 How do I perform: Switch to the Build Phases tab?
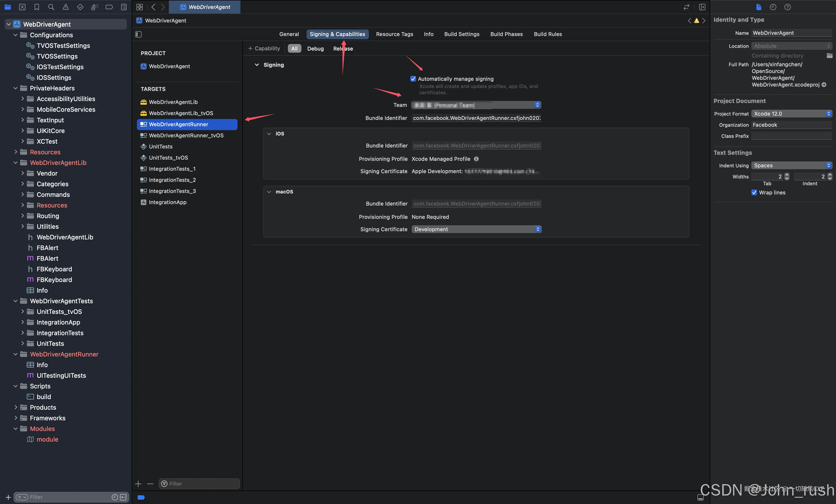point(506,34)
